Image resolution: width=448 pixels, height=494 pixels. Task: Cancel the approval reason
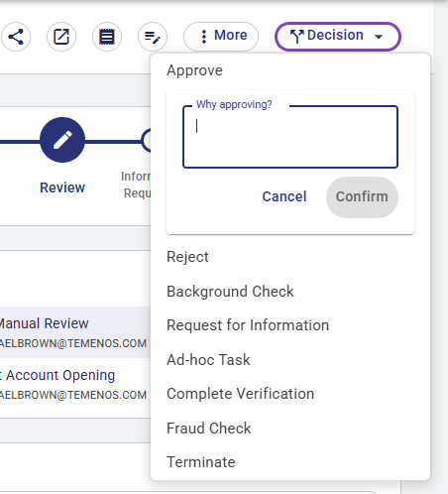point(284,196)
